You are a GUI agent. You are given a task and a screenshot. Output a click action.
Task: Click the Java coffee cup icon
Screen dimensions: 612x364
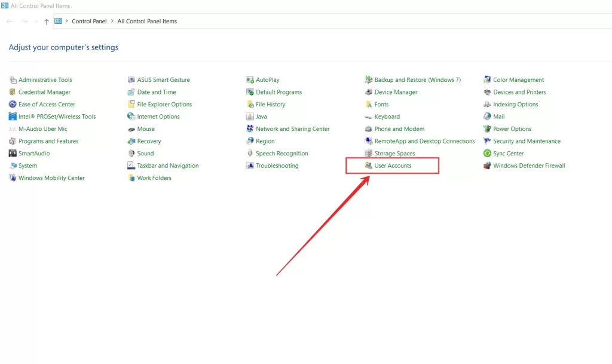[250, 117]
